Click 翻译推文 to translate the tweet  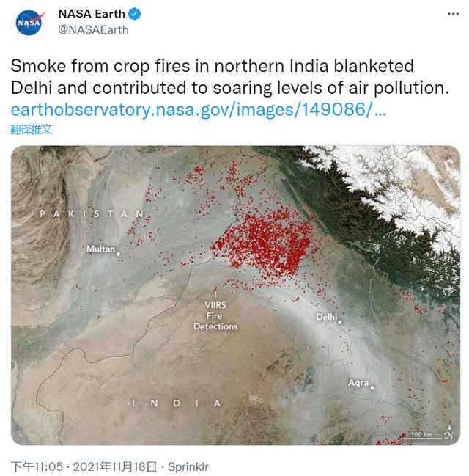pyautogui.click(x=32, y=129)
